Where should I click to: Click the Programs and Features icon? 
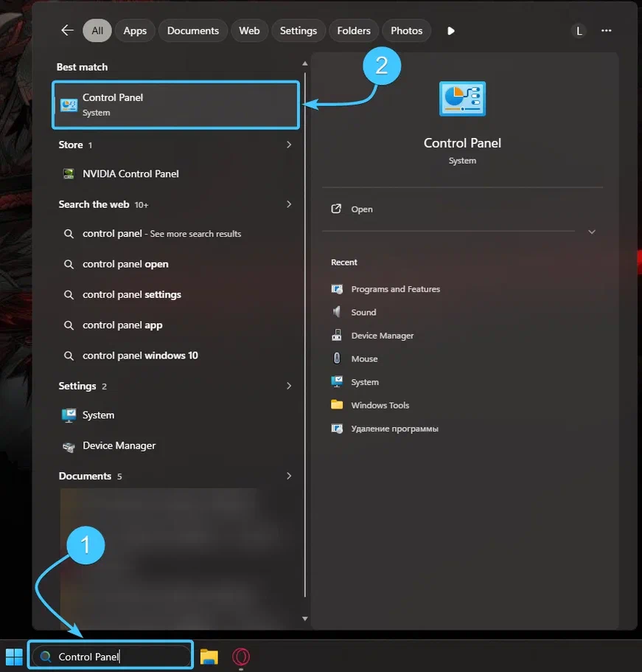(x=337, y=289)
